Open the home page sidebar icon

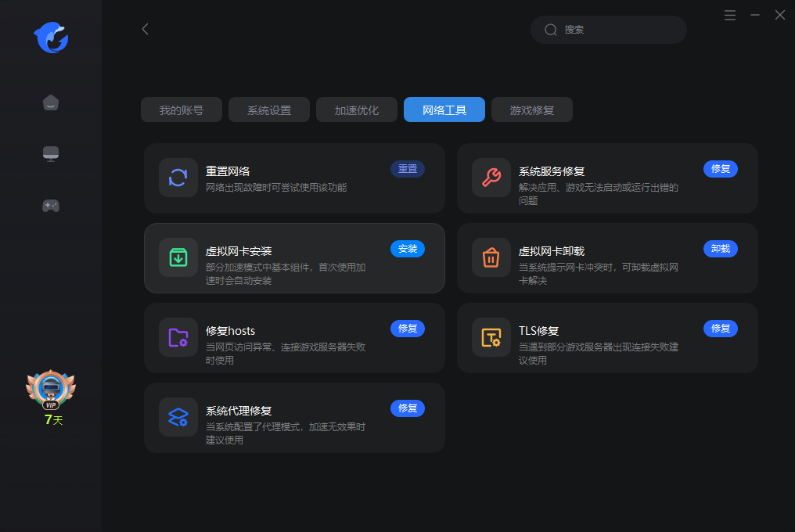pos(51,102)
